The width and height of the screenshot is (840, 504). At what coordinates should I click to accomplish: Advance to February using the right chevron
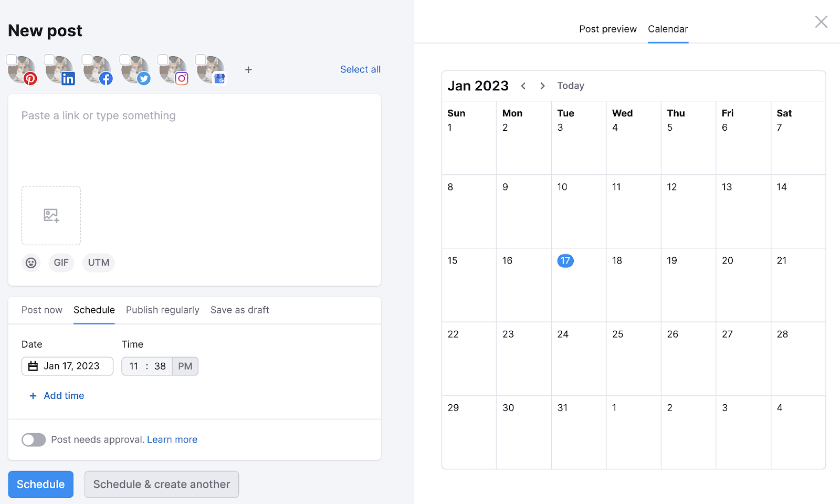point(542,86)
